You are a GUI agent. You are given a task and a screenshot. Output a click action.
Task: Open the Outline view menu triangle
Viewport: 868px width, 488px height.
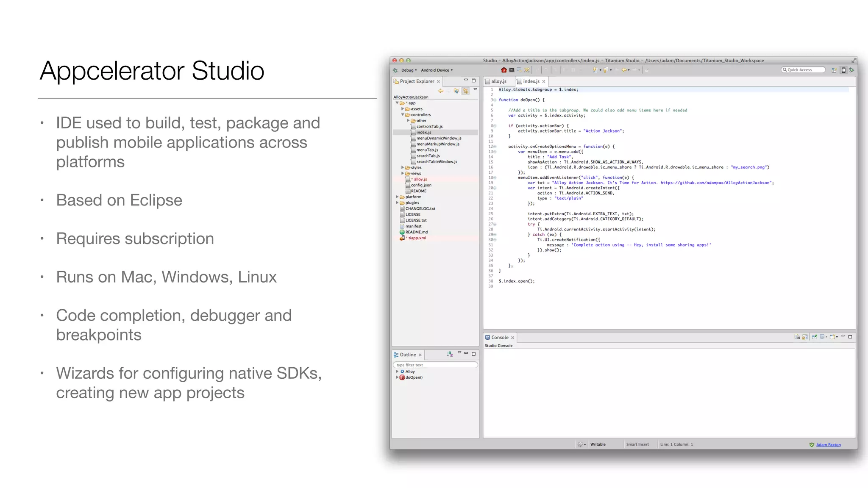[x=459, y=352]
